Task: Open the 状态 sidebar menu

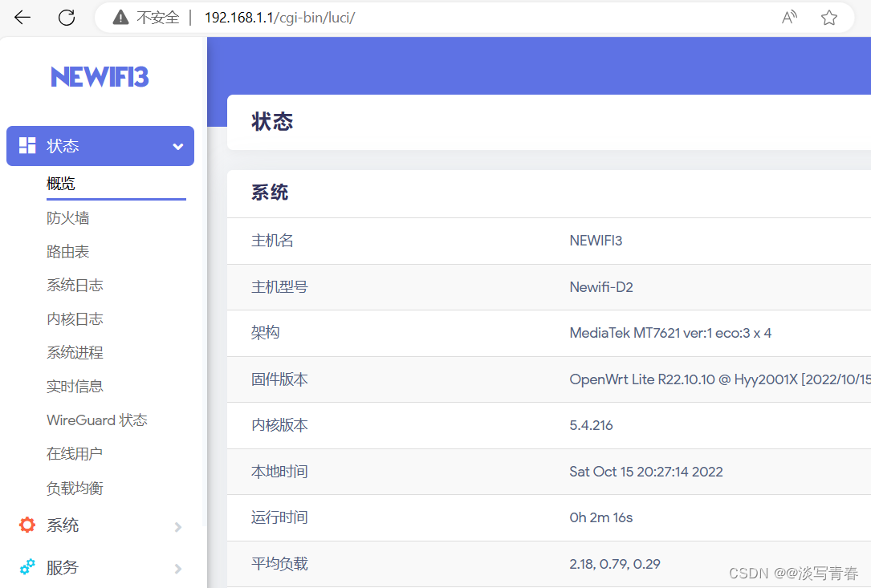Action: tap(100, 146)
